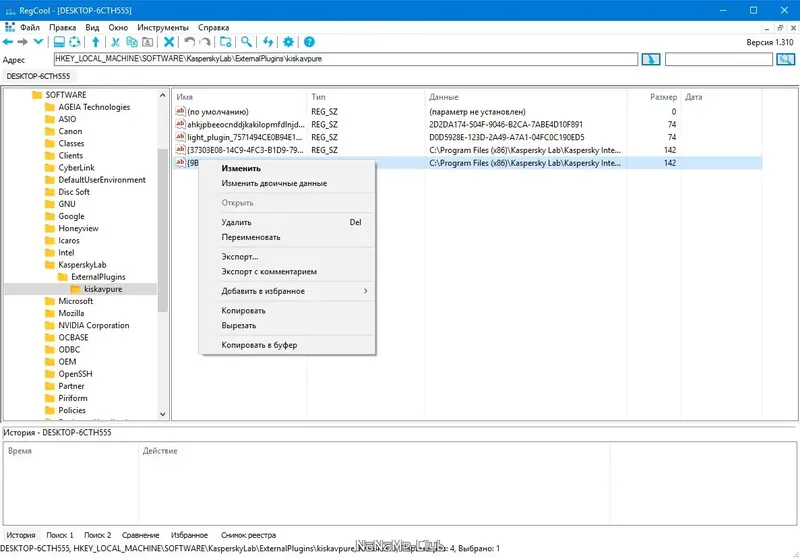Select the kiskavpure tree key

coord(97,289)
